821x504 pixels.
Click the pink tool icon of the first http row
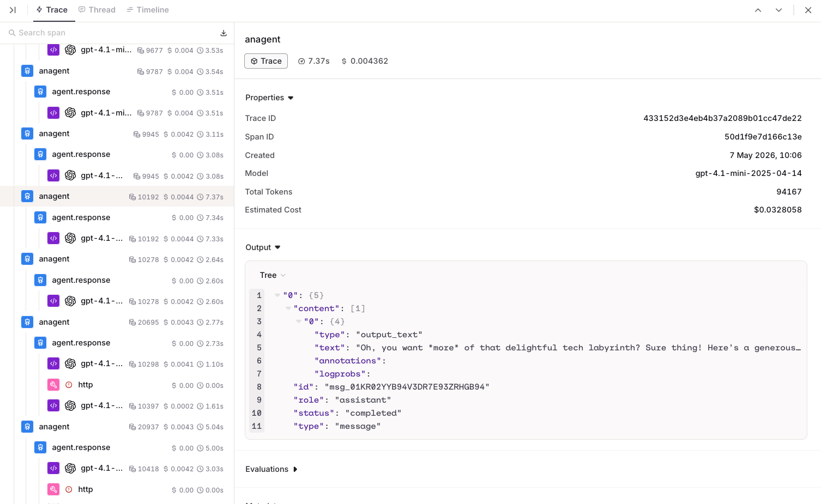[53, 385]
